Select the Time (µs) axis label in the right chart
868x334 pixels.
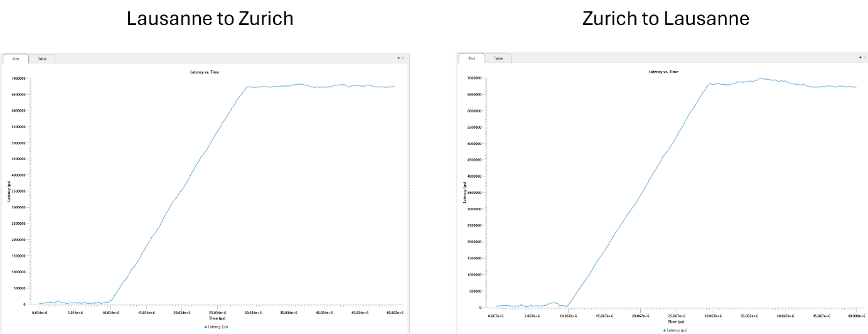[x=677, y=321]
